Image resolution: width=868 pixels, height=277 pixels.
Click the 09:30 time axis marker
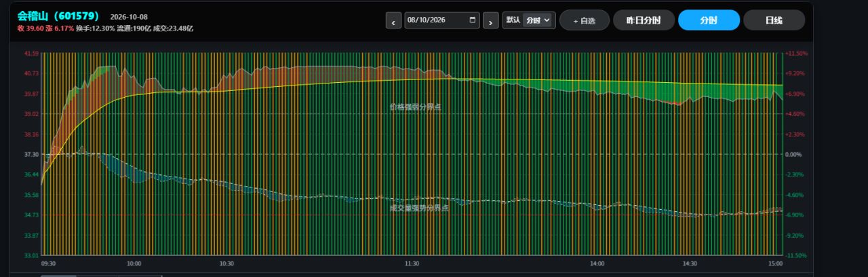point(48,263)
